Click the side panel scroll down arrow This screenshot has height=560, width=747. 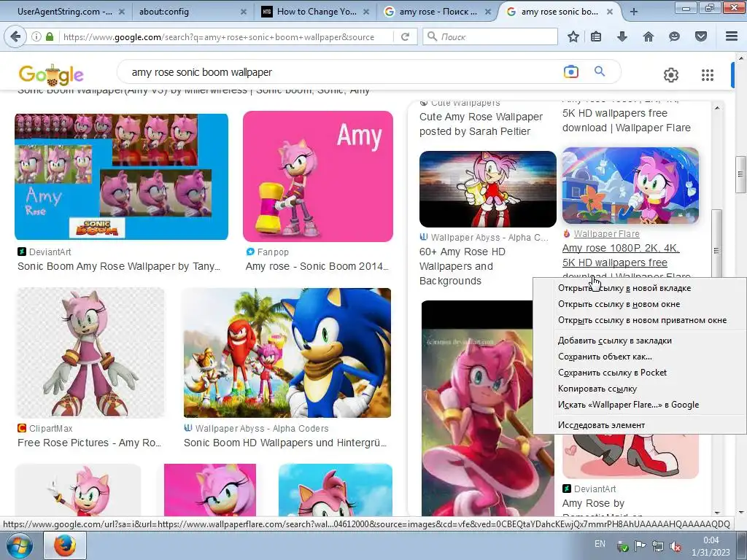(x=717, y=513)
